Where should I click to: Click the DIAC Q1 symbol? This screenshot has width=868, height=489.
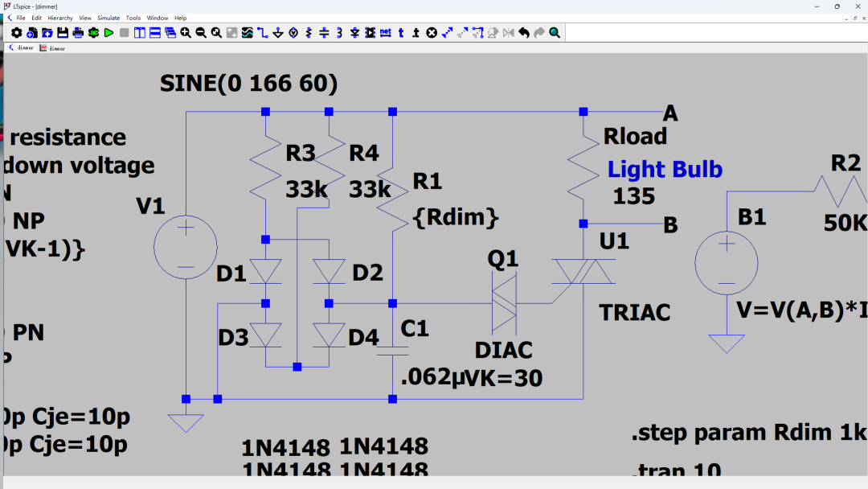(504, 303)
